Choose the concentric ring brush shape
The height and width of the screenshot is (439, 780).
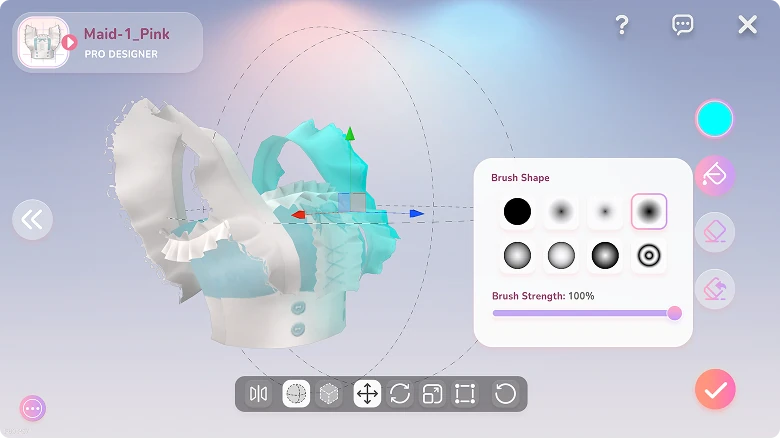(649, 256)
